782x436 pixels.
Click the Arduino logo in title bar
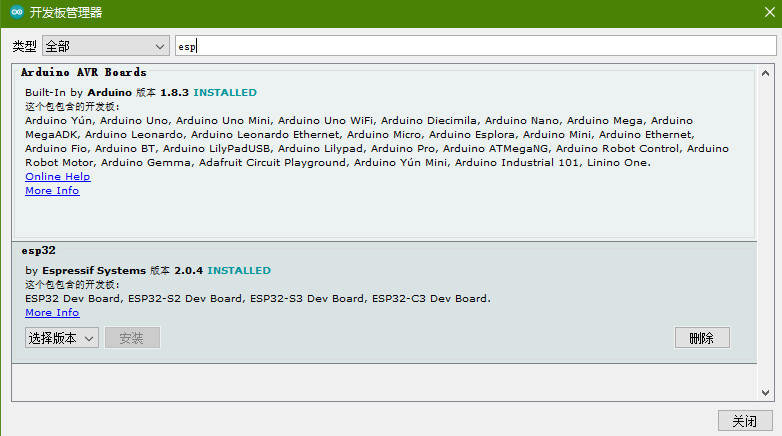(x=17, y=12)
